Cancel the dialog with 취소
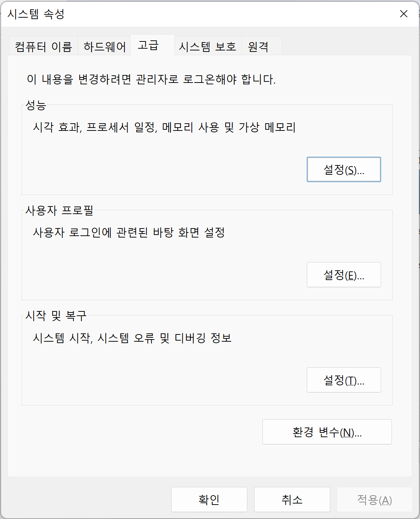Screen dimensions: 420x519 pyautogui.click(x=292, y=500)
